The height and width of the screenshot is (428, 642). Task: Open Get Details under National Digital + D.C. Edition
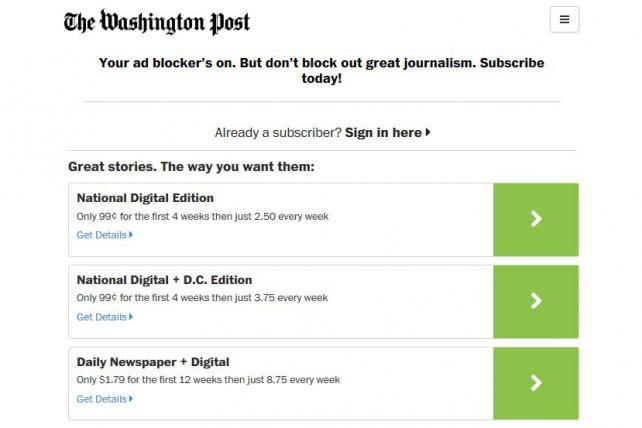(x=101, y=317)
